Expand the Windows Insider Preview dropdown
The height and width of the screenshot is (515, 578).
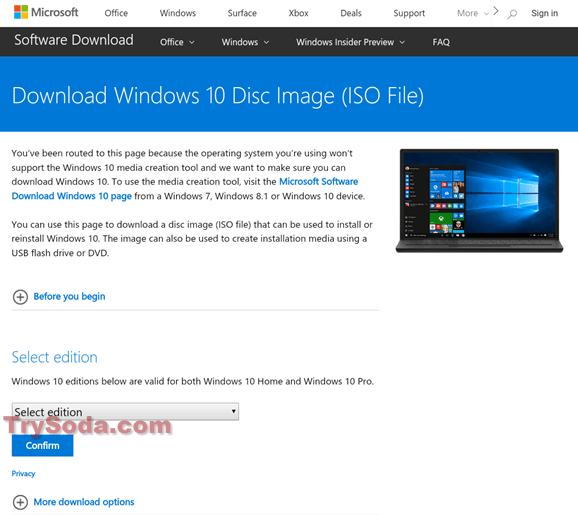point(351,42)
